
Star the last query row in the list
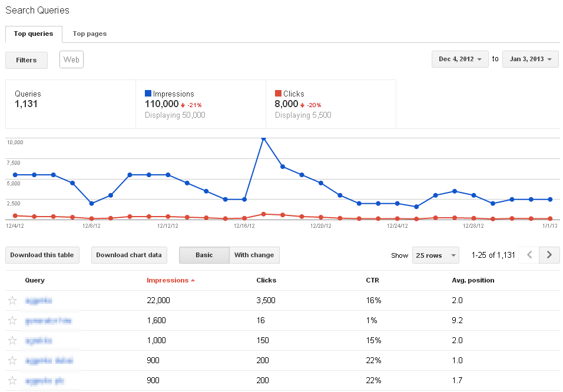pyautogui.click(x=12, y=380)
